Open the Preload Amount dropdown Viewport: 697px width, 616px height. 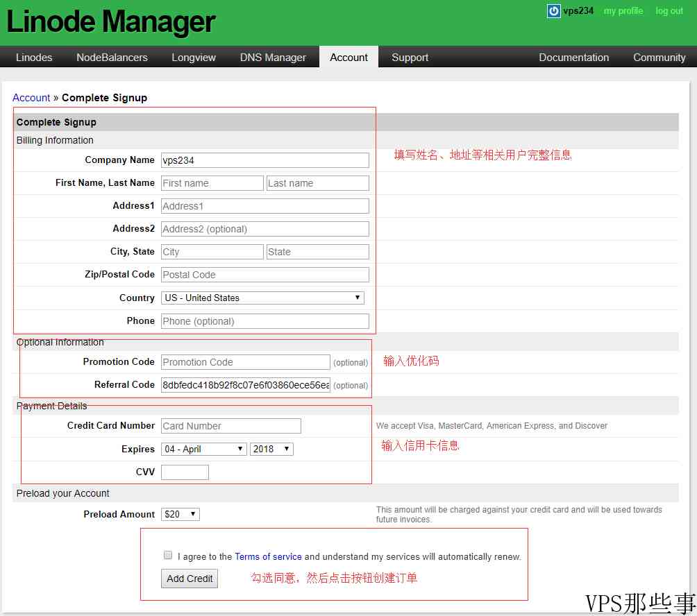(x=180, y=514)
